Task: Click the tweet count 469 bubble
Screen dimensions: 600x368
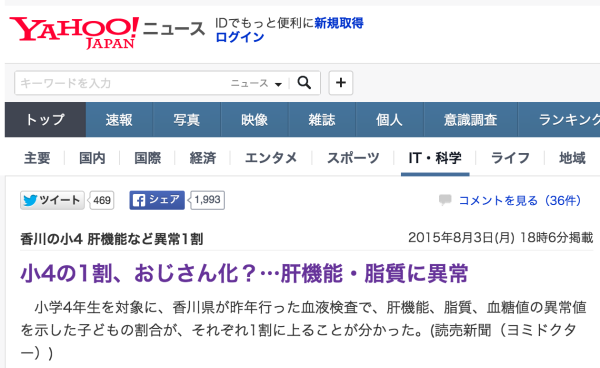Action: click(101, 200)
